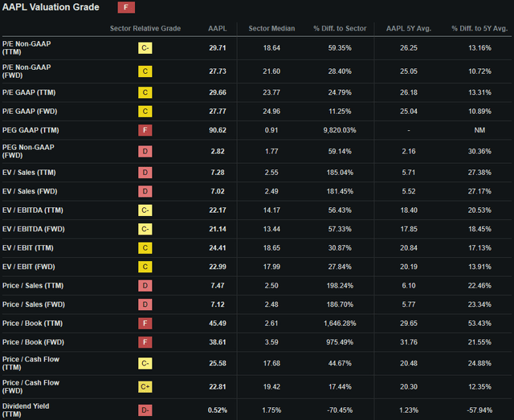Click the D grade badge for Price / Sales (TTM)
Image resolution: width=514 pixels, height=420 pixels.
145,286
